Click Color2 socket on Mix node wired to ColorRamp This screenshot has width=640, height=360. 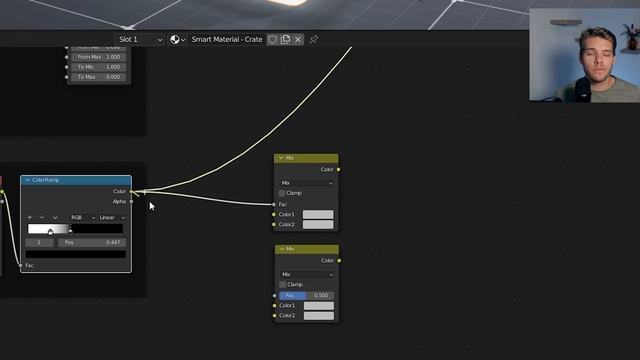[x=273, y=224]
